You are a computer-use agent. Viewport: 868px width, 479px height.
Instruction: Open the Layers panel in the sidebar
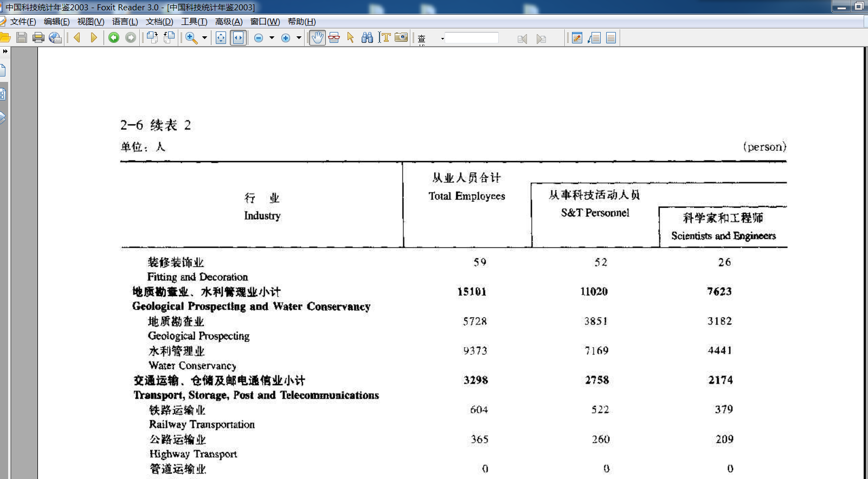click(3, 117)
